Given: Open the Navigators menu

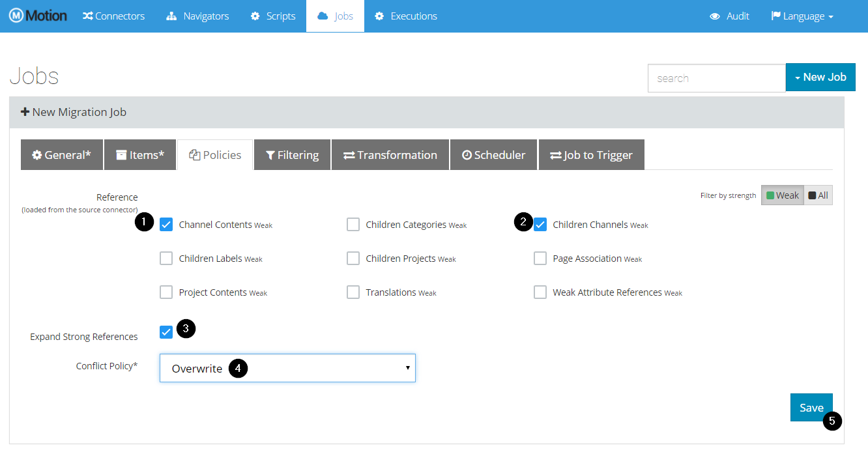Looking at the screenshot, I should point(197,16).
